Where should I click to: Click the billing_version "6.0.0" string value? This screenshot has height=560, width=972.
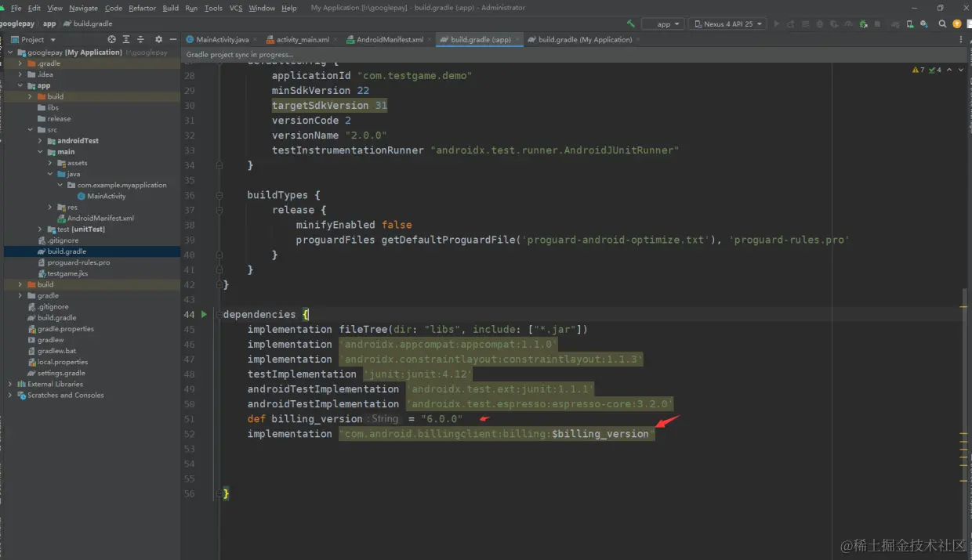pos(441,419)
